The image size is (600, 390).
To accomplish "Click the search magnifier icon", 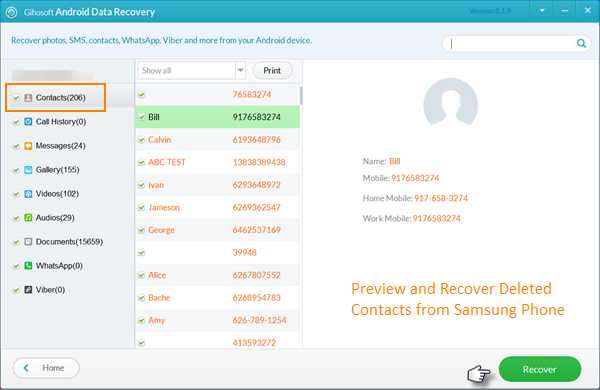I will (x=581, y=44).
